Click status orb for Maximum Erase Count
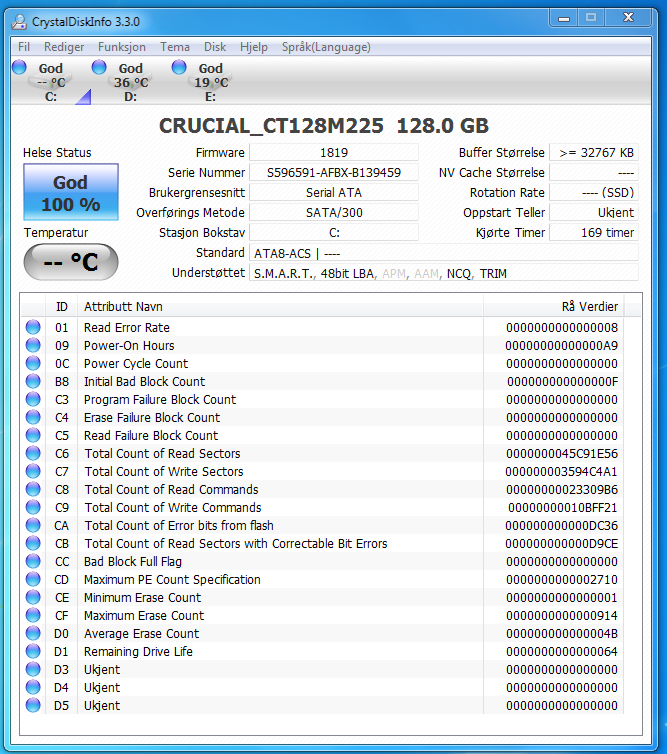667x754 pixels. 33,615
